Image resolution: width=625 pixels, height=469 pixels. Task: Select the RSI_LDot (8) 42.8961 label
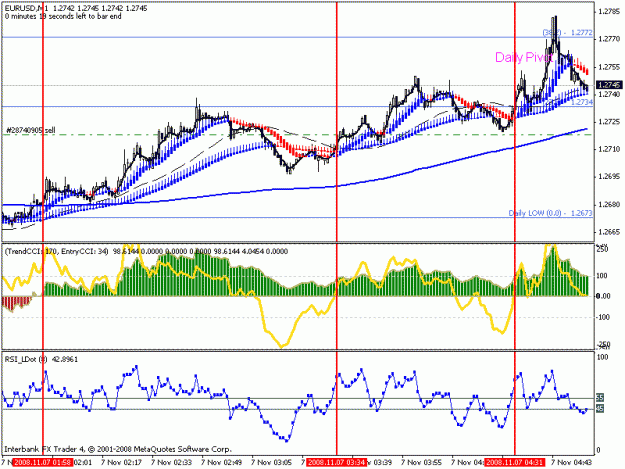click(41, 359)
